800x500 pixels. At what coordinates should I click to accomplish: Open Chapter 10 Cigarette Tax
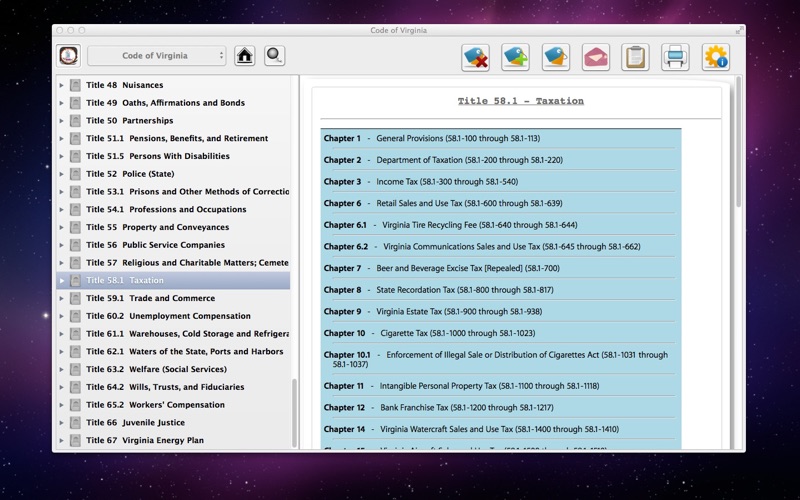[x=430, y=333]
